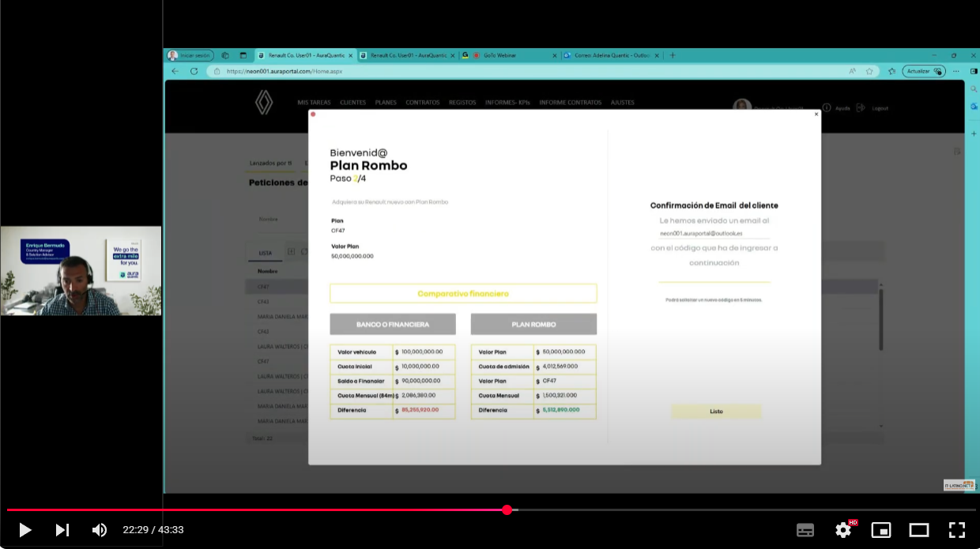Open the browser tab actions icon

[243, 55]
